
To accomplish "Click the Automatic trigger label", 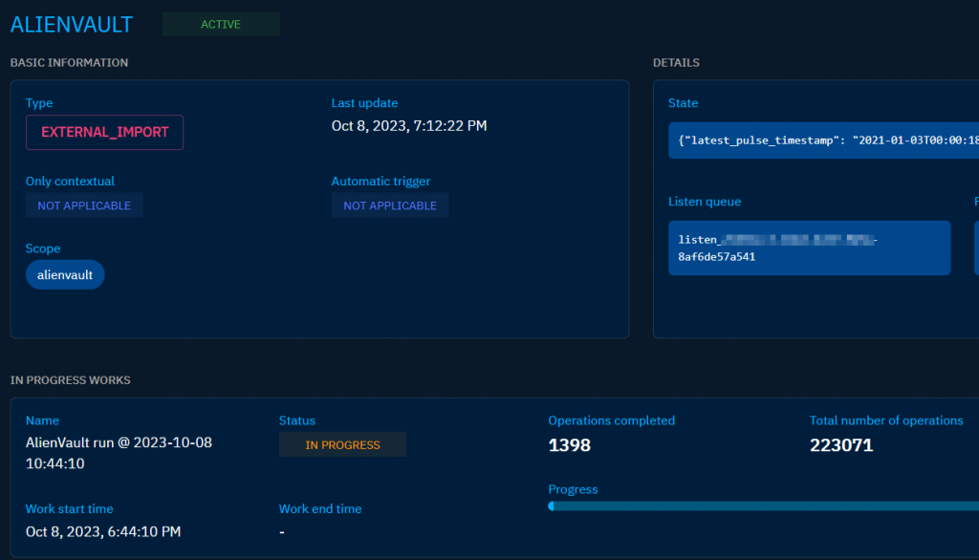I will [x=381, y=181].
